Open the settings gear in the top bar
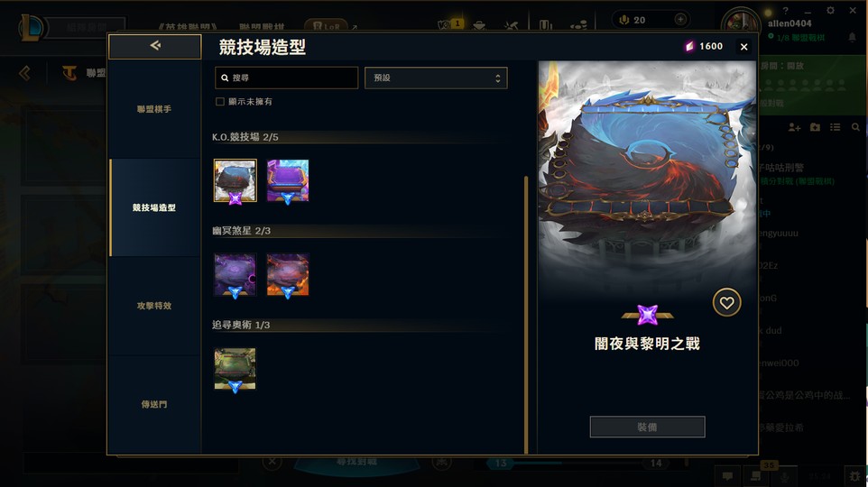The height and width of the screenshot is (487, 868). (x=830, y=11)
